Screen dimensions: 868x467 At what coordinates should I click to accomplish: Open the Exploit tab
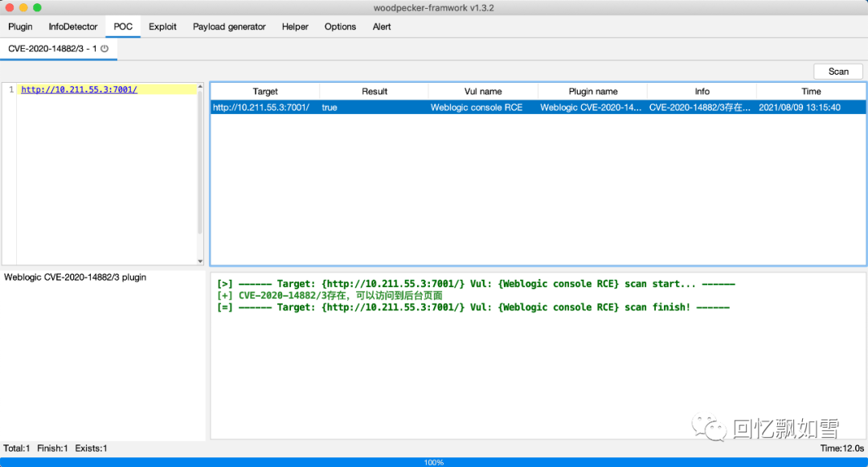(x=162, y=27)
